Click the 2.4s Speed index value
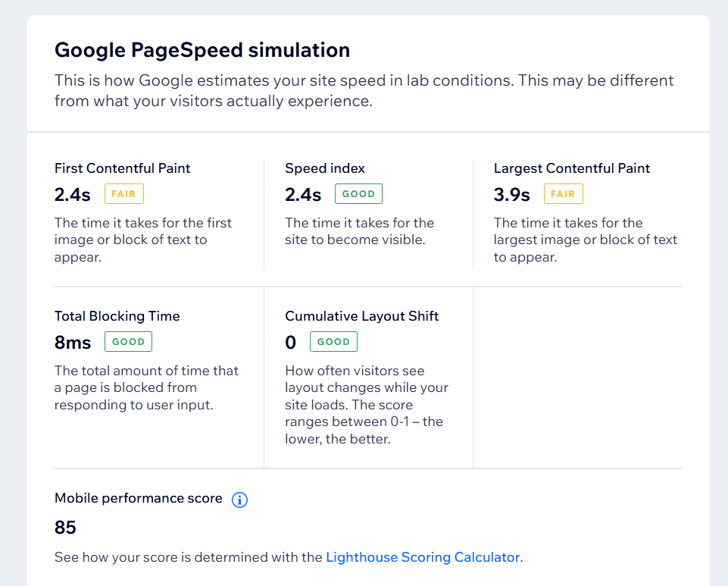This screenshot has height=586, width=728. (303, 195)
